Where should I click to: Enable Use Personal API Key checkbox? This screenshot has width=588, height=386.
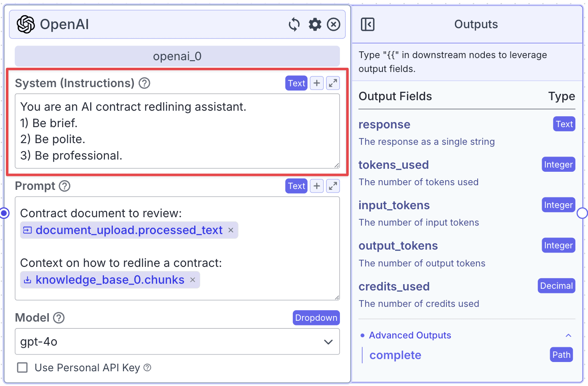22,368
